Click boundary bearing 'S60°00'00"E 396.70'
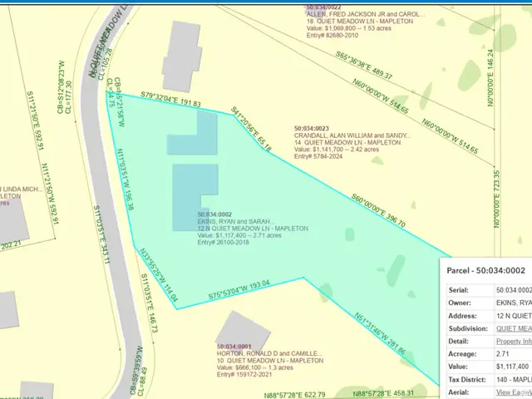Viewport: 532px width, 399px height. tap(378, 210)
